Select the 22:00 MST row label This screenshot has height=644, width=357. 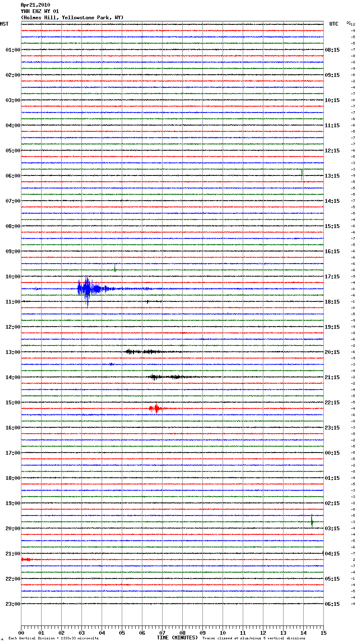pyautogui.click(x=13, y=579)
